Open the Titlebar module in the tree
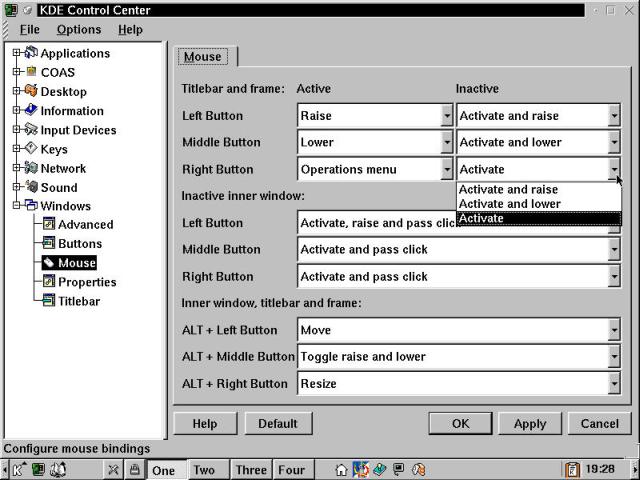The height and width of the screenshot is (480, 640). [x=79, y=301]
